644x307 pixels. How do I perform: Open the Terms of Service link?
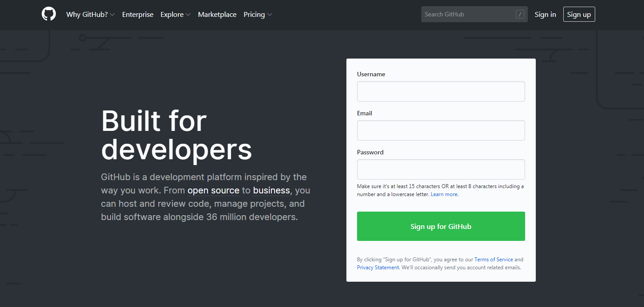click(x=494, y=260)
